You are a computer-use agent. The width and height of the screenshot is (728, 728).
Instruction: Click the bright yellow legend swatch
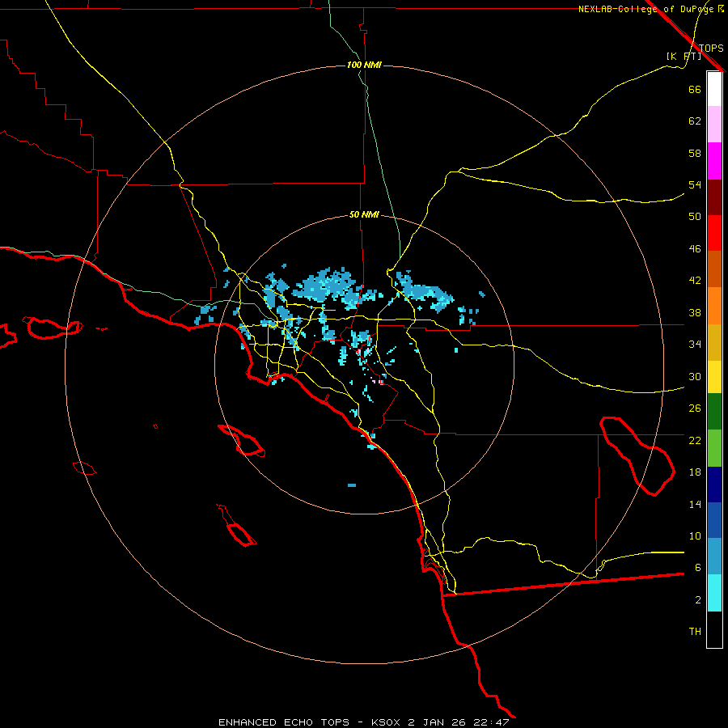(x=714, y=377)
